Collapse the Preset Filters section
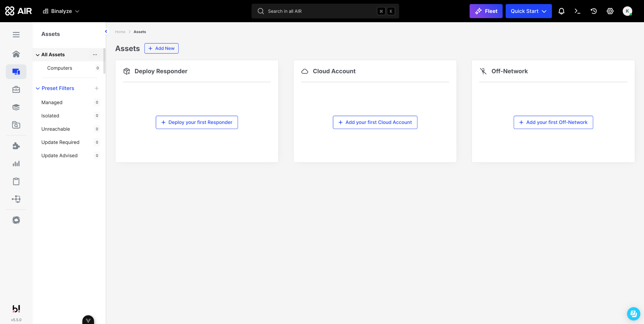Viewport: 644px width, 324px height. click(x=38, y=88)
